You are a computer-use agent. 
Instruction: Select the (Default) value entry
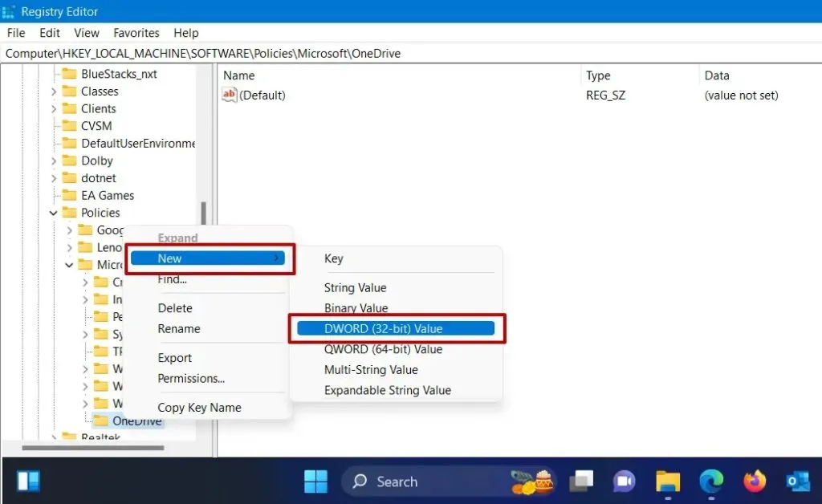point(262,96)
